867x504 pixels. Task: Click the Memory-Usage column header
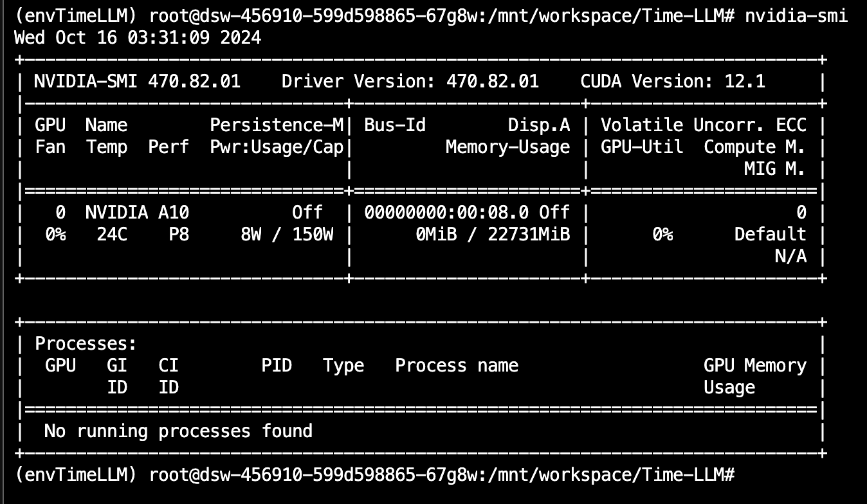(x=508, y=147)
